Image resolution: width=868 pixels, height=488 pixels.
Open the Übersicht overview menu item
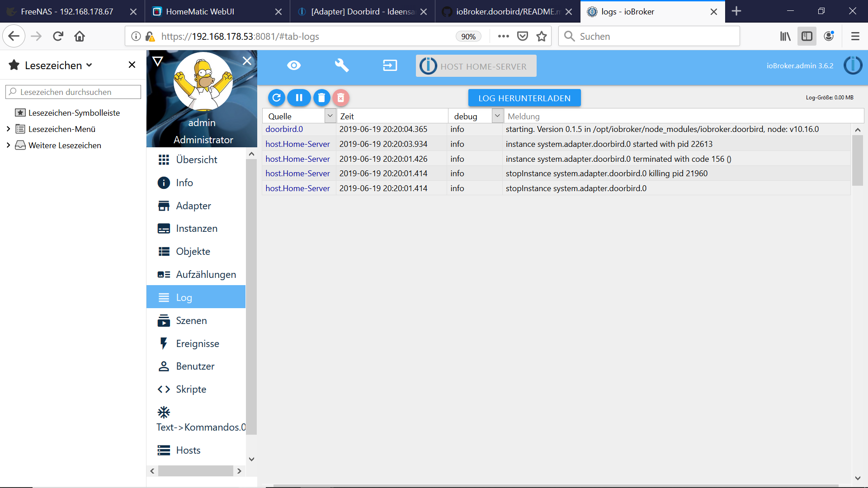[x=196, y=160]
